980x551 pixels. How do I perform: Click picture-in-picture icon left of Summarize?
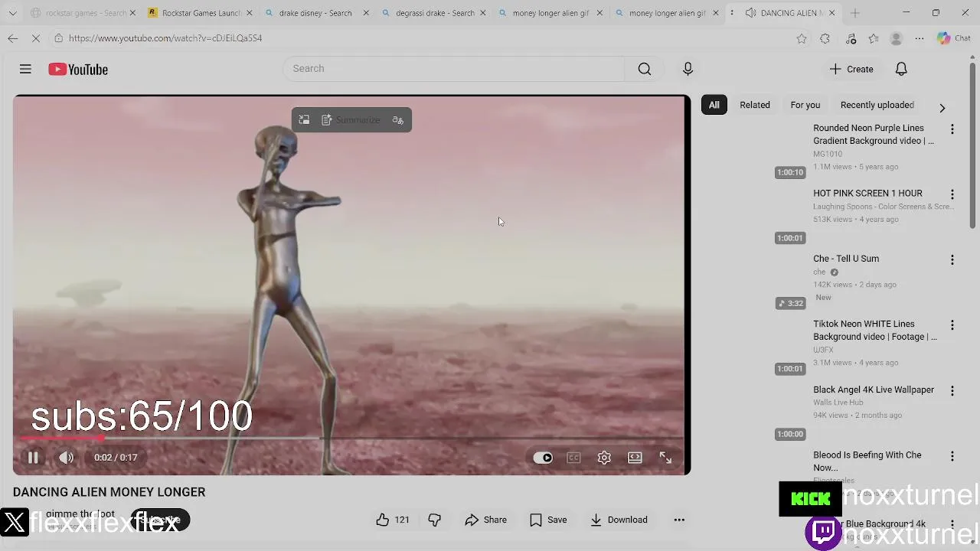click(x=304, y=120)
